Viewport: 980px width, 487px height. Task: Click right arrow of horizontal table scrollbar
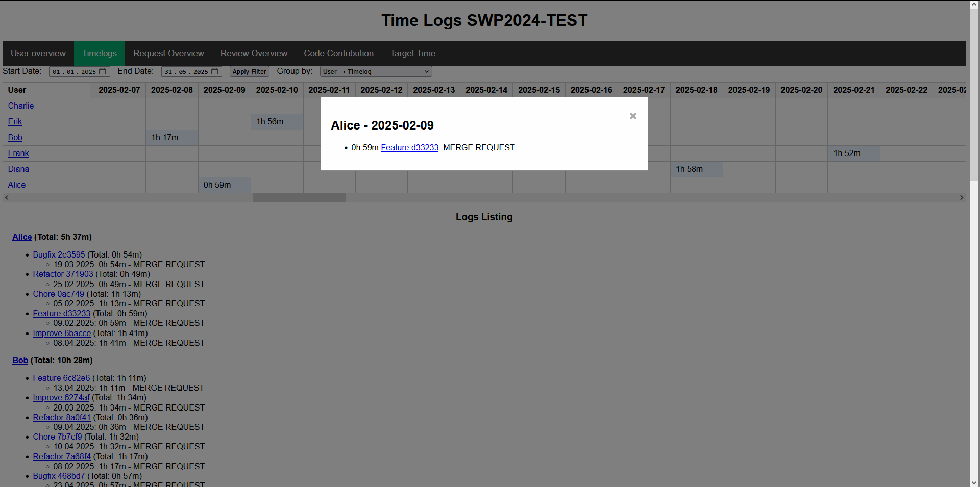(x=962, y=198)
